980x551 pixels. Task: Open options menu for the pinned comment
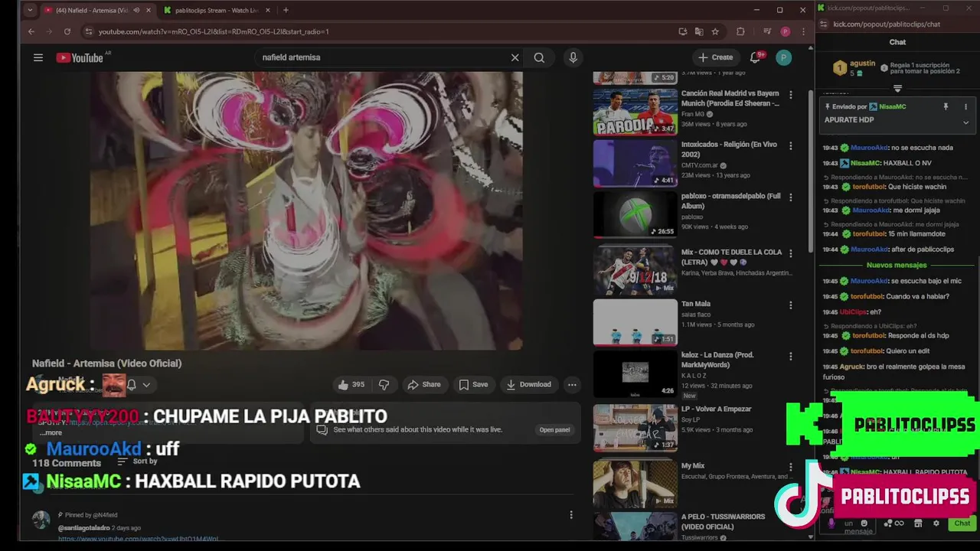[571, 515]
